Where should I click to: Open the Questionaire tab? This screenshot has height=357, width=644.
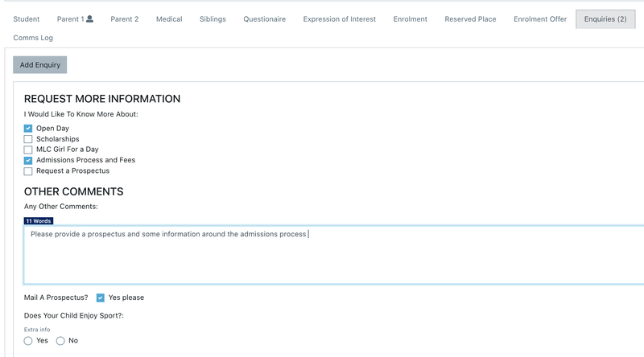264,19
